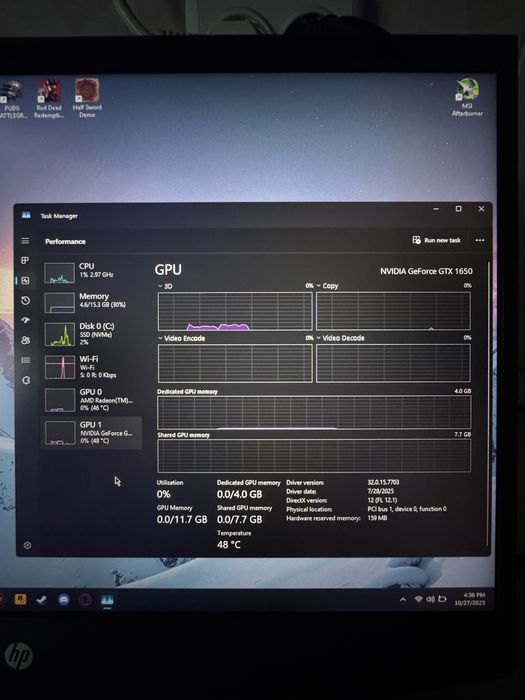525x700 pixels.
Task: Select the Wi-Fi performance entry
Action: point(92,367)
